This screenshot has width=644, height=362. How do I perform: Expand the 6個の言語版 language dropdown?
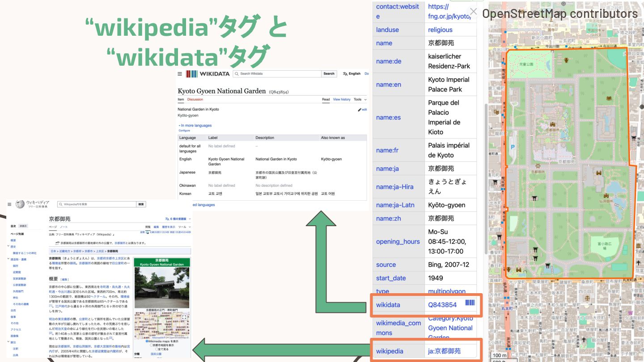click(178, 219)
